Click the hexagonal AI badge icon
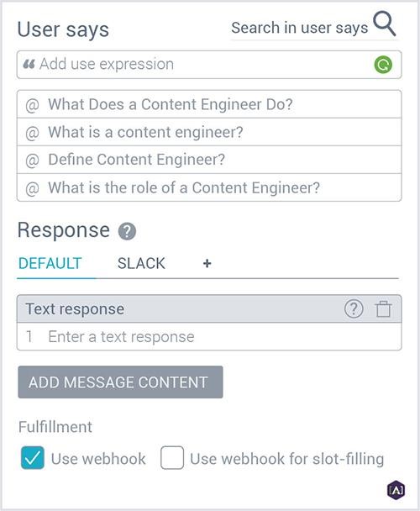 click(x=396, y=489)
